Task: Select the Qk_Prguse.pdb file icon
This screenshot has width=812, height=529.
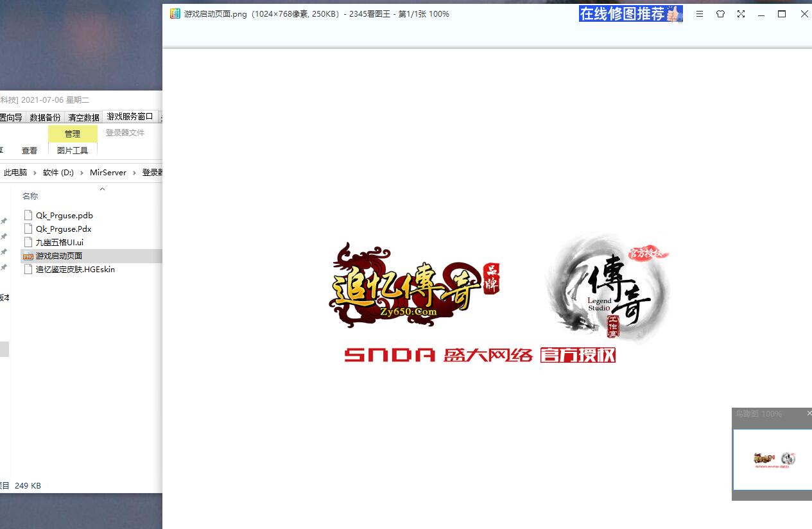Action: tap(28, 215)
